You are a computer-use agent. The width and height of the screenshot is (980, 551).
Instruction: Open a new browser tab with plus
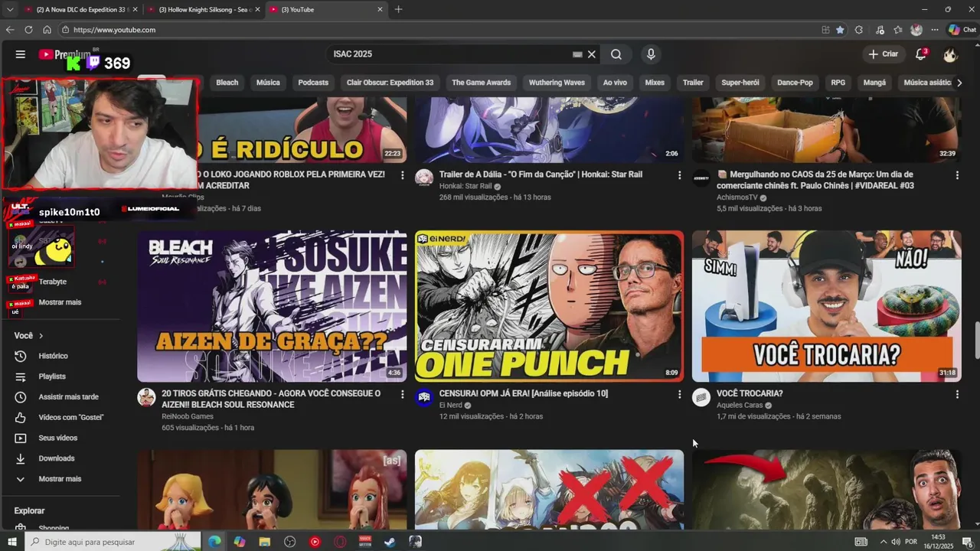click(398, 9)
